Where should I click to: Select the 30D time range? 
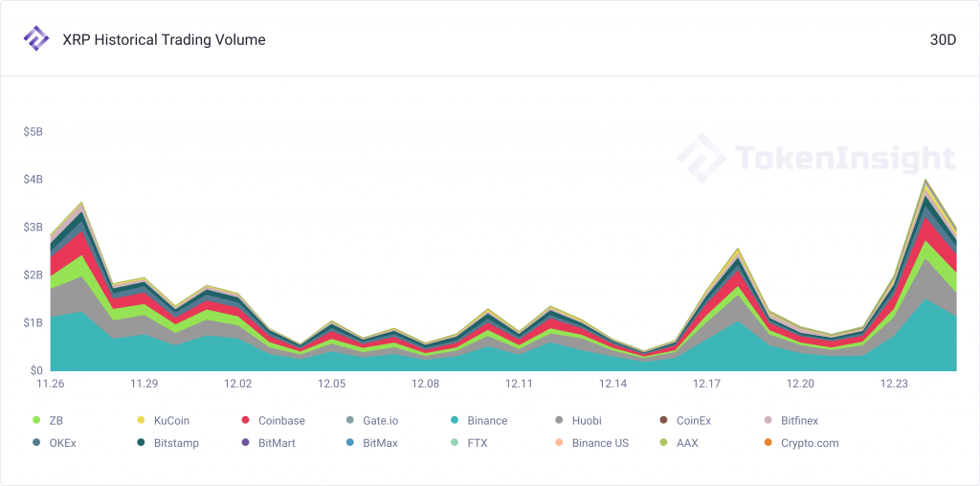[943, 40]
